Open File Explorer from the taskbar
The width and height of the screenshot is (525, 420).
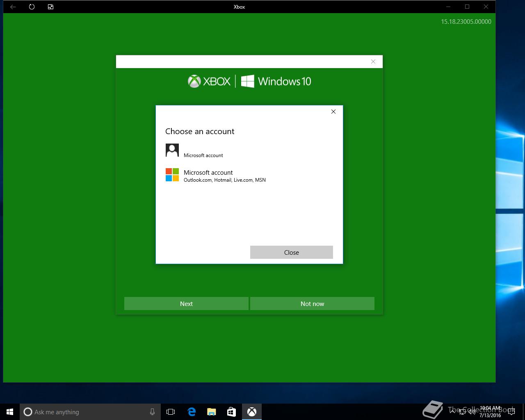pyautogui.click(x=211, y=412)
